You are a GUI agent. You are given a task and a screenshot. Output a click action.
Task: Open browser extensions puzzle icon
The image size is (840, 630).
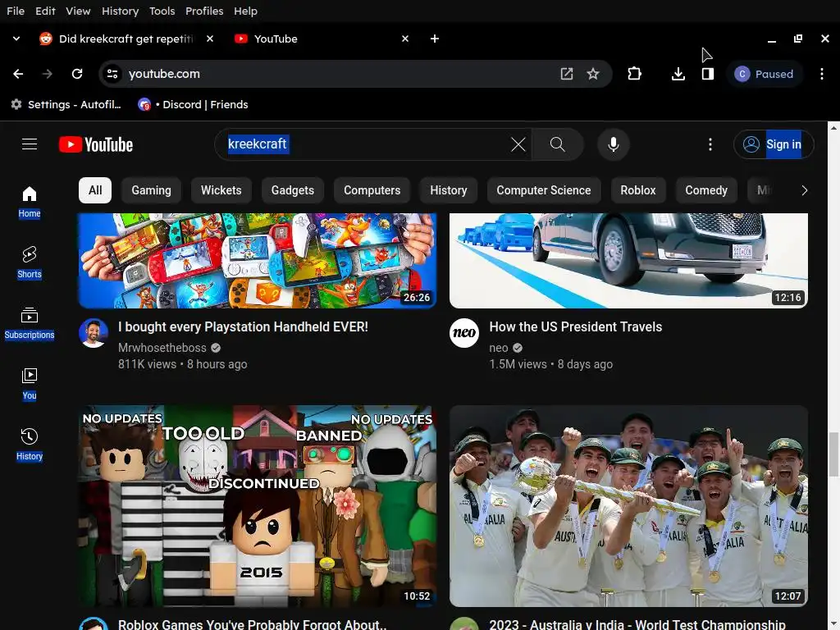point(634,74)
